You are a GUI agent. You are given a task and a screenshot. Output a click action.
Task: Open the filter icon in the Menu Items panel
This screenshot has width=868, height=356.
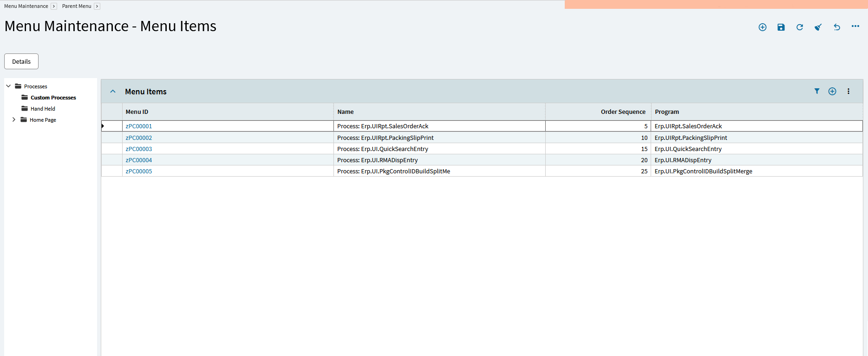[817, 91]
